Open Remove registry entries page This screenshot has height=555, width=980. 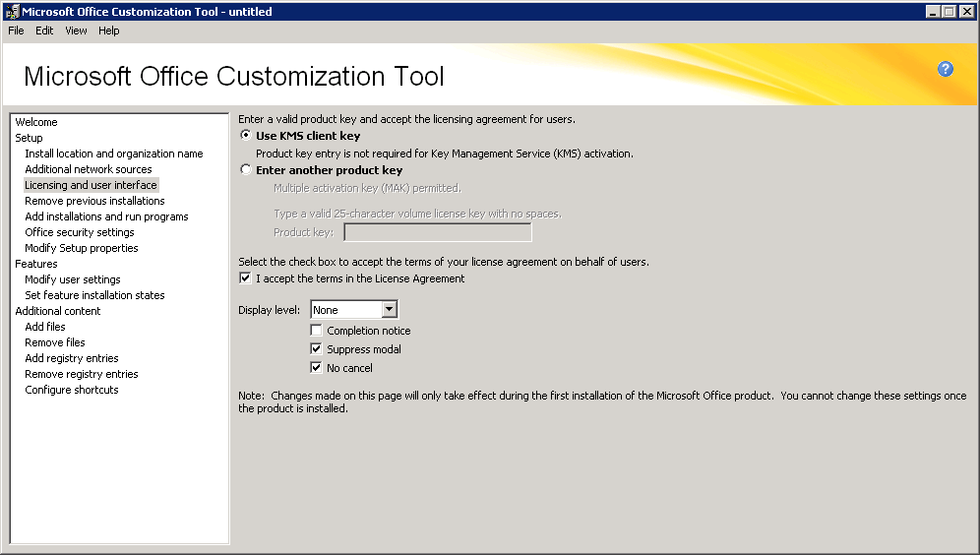(x=82, y=374)
